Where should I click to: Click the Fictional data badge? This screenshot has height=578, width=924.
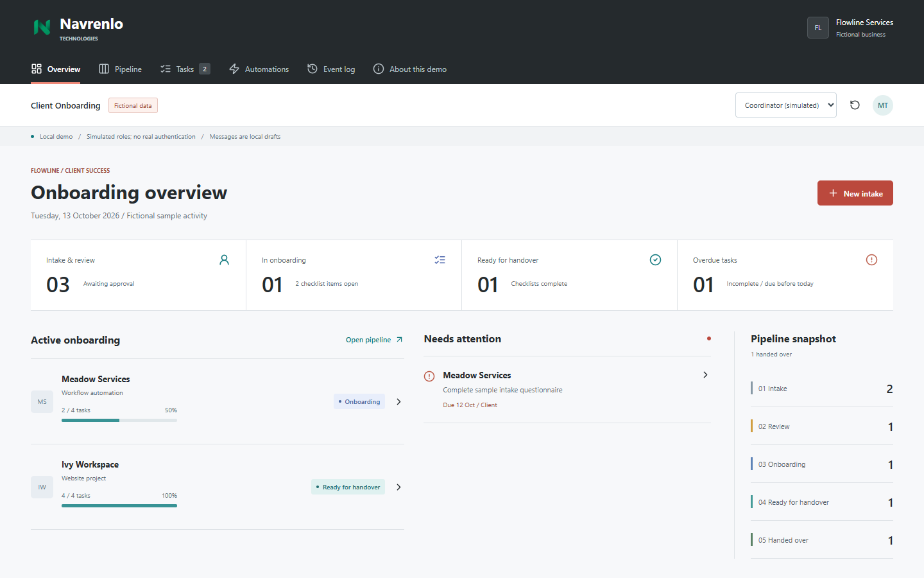(x=133, y=105)
